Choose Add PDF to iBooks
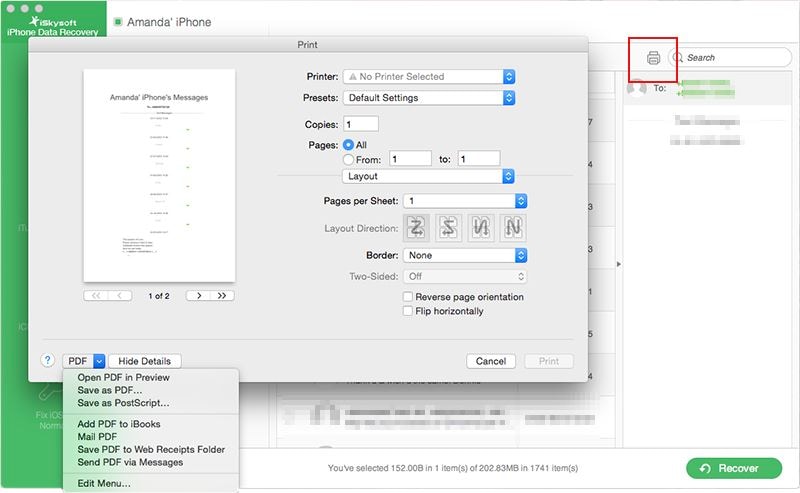 [x=119, y=424]
